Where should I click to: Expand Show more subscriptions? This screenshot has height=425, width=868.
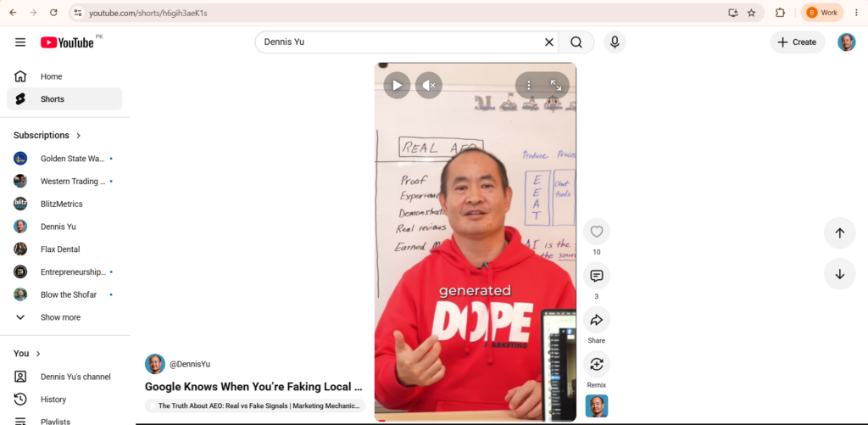point(64,317)
